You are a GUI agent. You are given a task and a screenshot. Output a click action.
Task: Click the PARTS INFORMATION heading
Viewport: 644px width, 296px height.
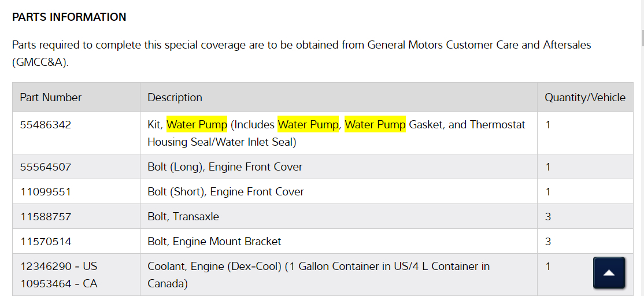click(69, 17)
